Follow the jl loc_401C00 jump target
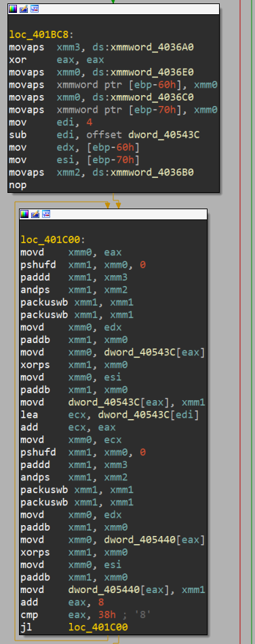This screenshot has height=644, width=255. [98, 627]
